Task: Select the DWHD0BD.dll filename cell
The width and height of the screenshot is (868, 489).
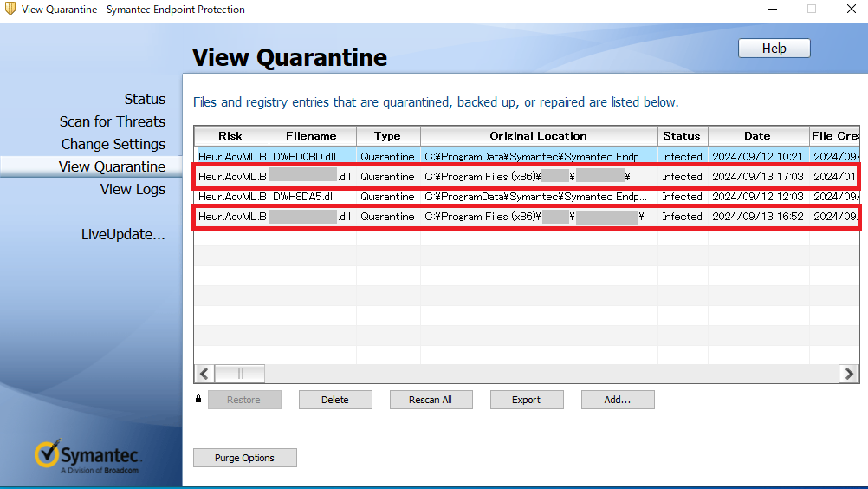Action: tap(304, 157)
